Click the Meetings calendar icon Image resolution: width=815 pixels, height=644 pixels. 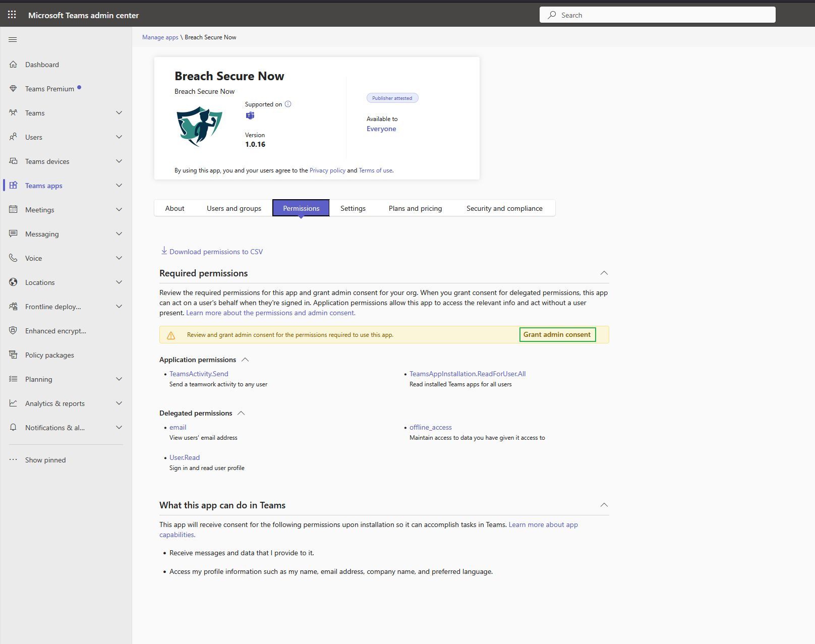(13, 210)
